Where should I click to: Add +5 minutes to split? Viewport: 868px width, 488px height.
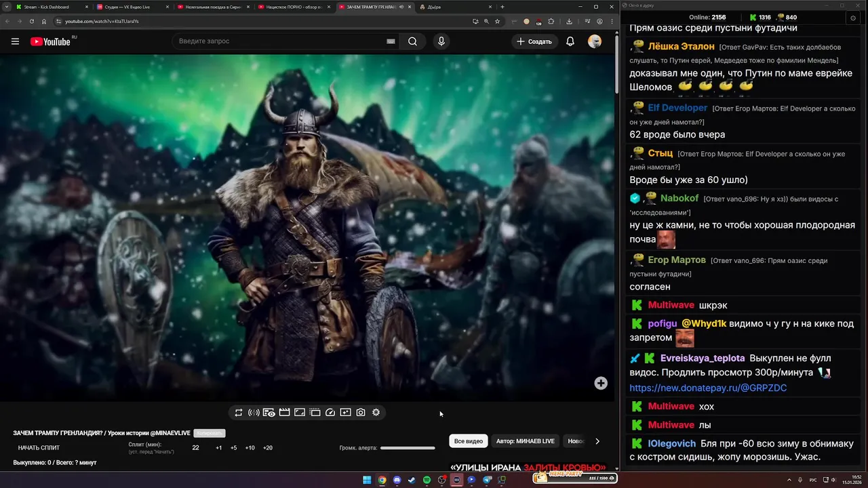(234, 448)
